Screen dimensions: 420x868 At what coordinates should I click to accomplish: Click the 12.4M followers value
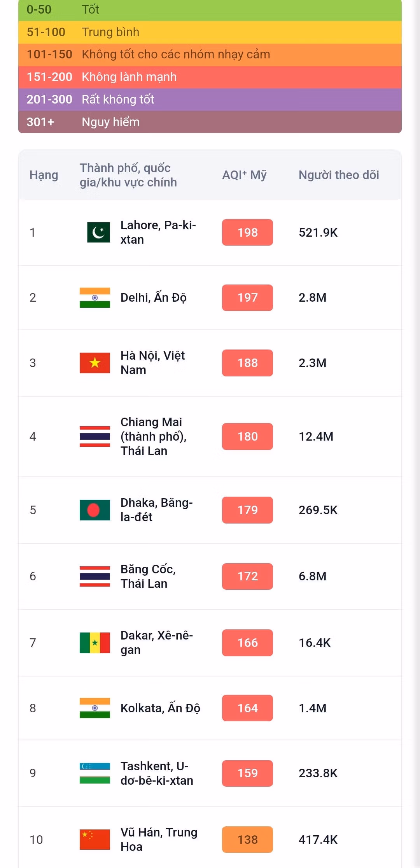pyautogui.click(x=316, y=436)
